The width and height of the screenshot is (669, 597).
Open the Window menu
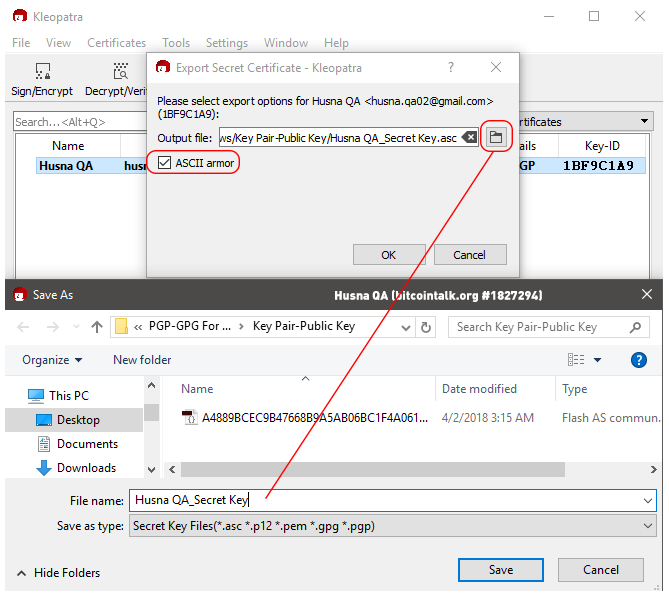click(x=286, y=43)
